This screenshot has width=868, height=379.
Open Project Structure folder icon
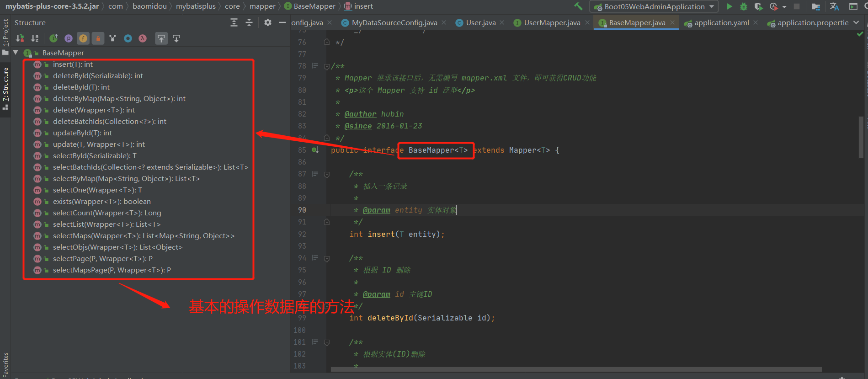[x=815, y=6]
